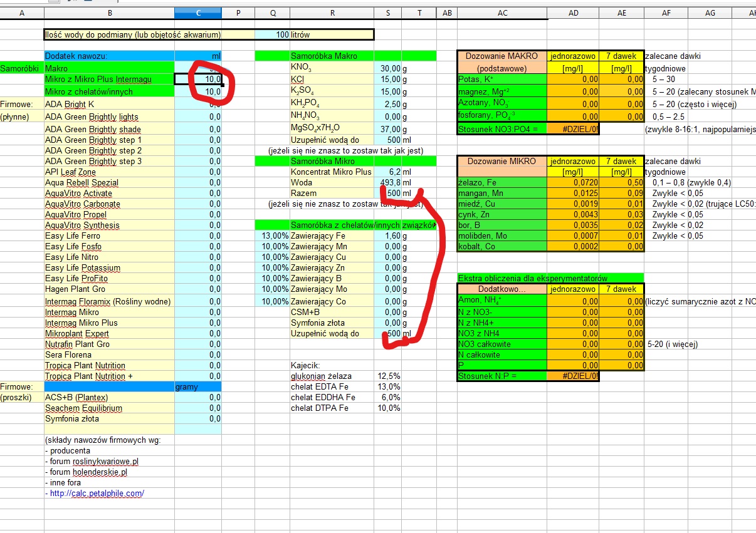Viewport: 756px width, 533px height.
Task: Click the 'Potas, K+' green cell
Action: pyautogui.click(x=502, y=80)
